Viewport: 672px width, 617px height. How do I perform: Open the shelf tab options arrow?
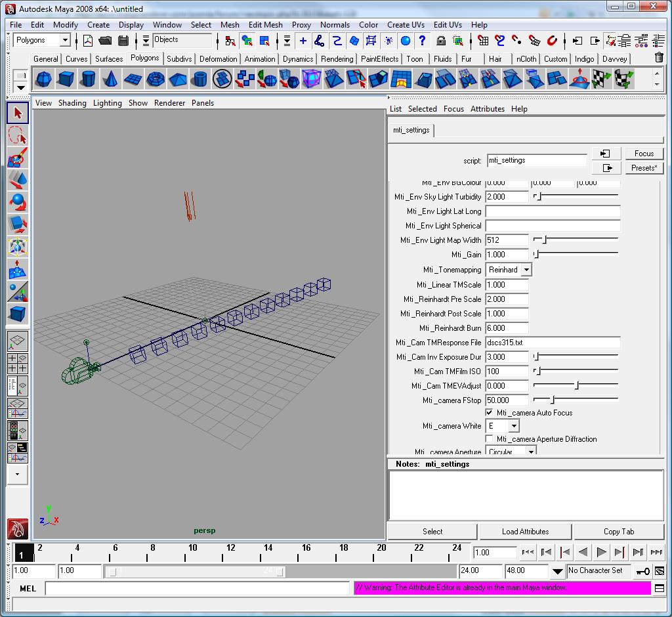(x=20, y=87)
